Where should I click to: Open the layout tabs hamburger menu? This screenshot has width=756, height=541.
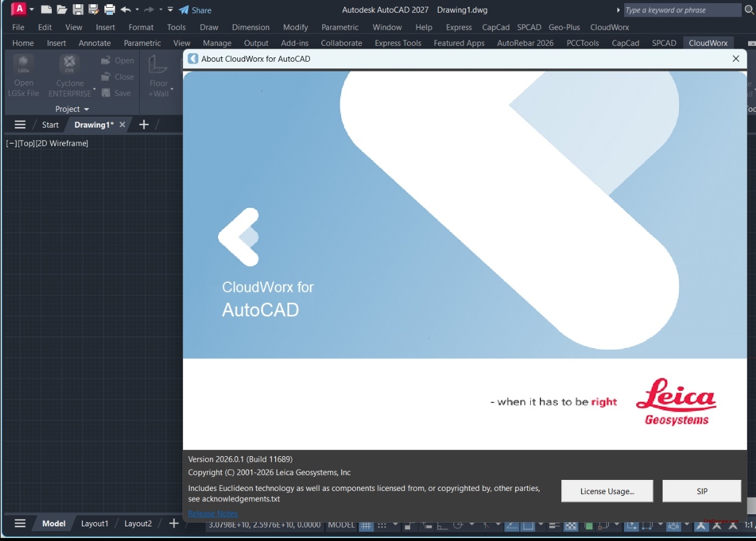click(20, 523)
